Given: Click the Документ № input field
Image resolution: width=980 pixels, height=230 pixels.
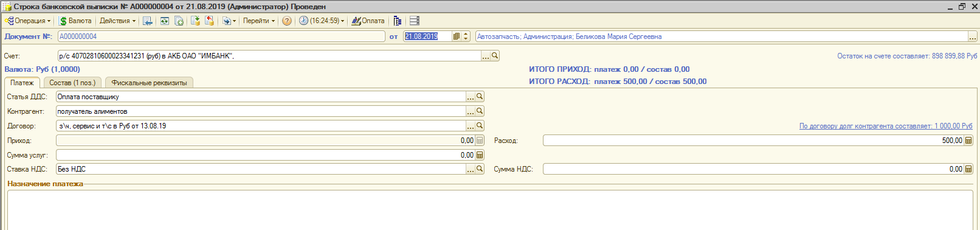Looking at the screenshot, I should click(221, 37).
